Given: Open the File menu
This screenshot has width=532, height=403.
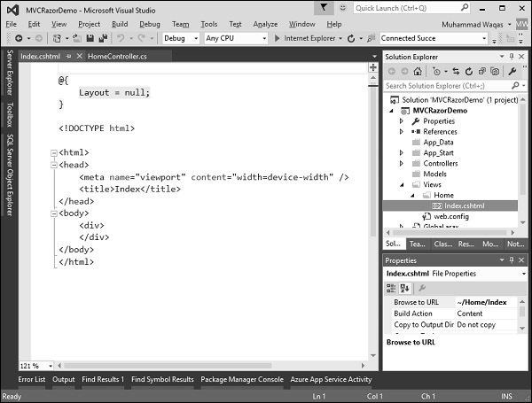Looking at the screenshot, I should pyautogui.click(x=12, y=24).
